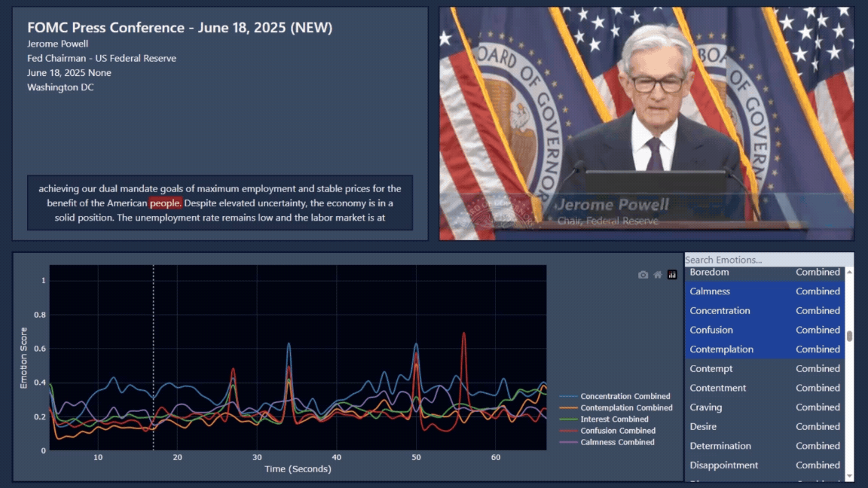Click the Plotly logo bar-chart icon
The image size is (868, 488).
coord(672,275)
